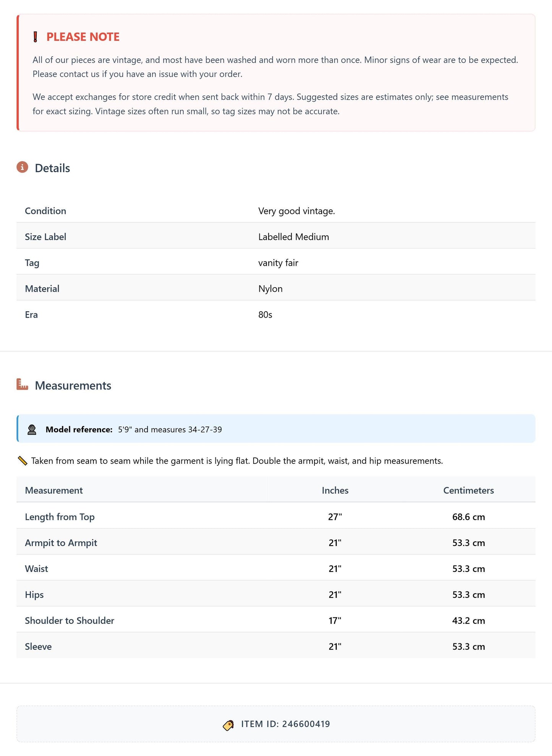This screenshot has height=756, width=552.
Task: Select the Nylon material value
Action: pyautogui.click(x=270, y=289)
